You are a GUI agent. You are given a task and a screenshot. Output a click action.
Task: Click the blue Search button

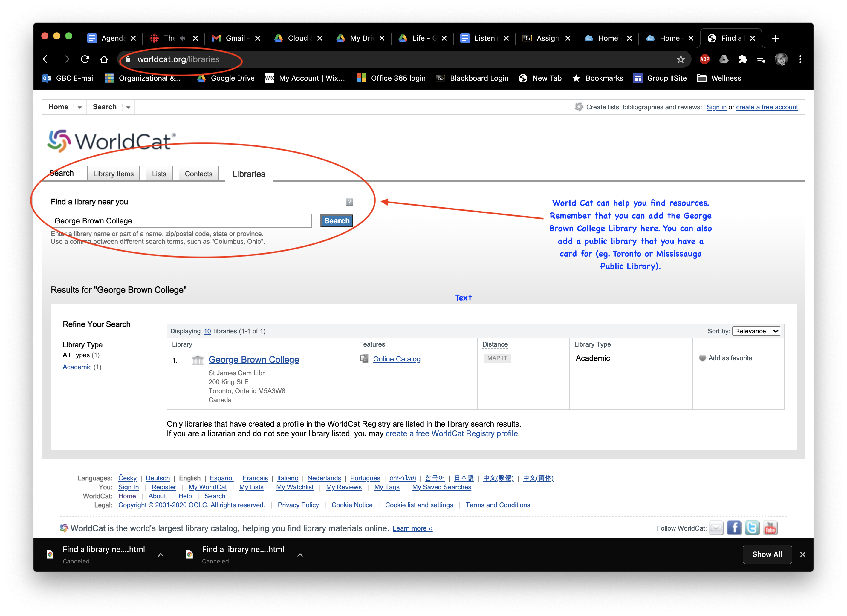[337, 221]
